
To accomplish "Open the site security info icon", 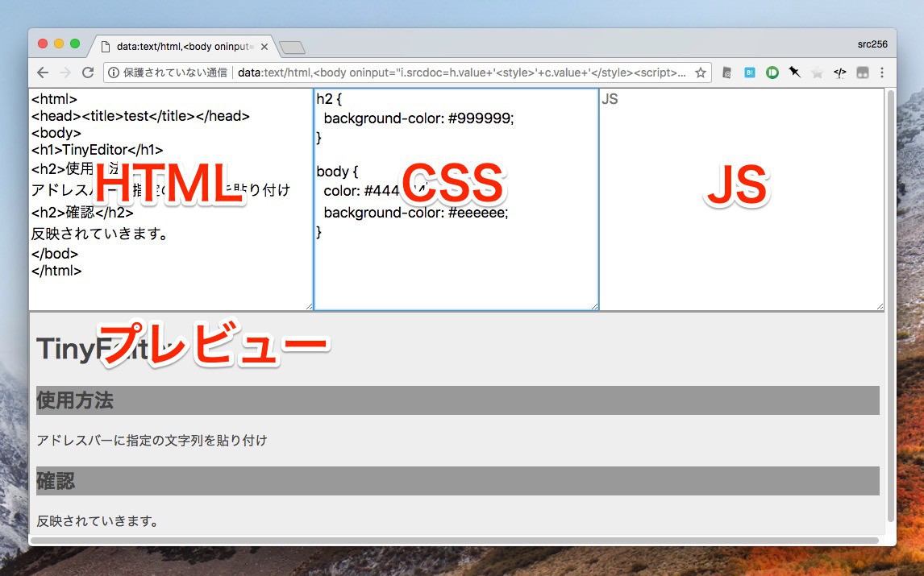I will [x=113, y=73].
